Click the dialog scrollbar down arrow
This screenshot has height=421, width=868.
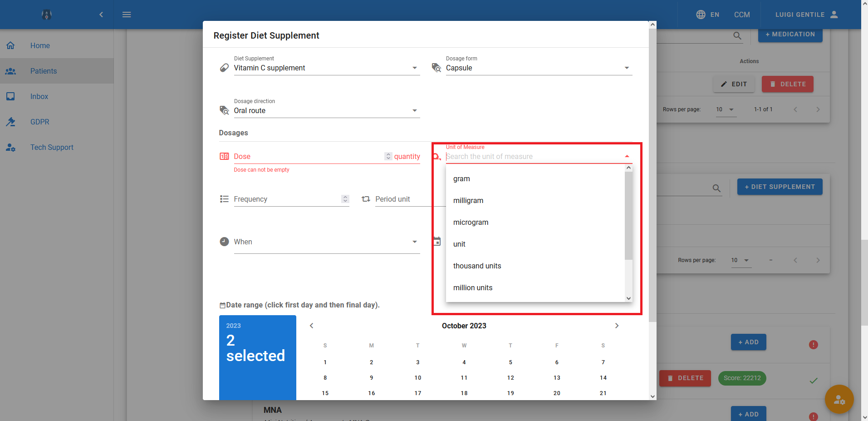pos(652,396)
